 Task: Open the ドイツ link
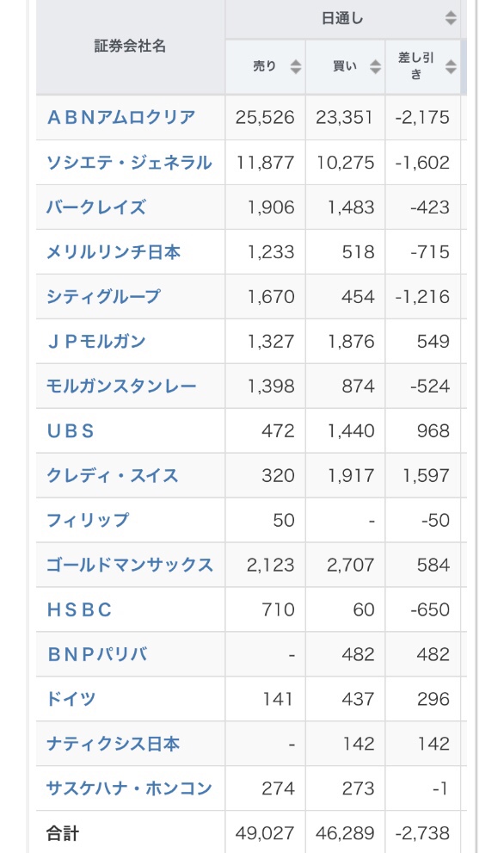[71, 699]
